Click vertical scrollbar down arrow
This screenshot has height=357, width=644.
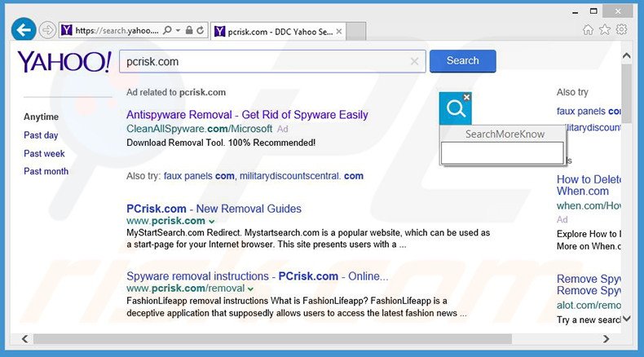point(626,319)
